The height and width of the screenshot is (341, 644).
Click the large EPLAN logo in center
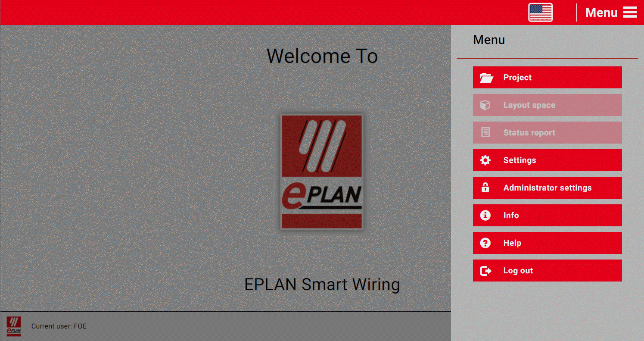pyautogui.click(x=321, y=172)
